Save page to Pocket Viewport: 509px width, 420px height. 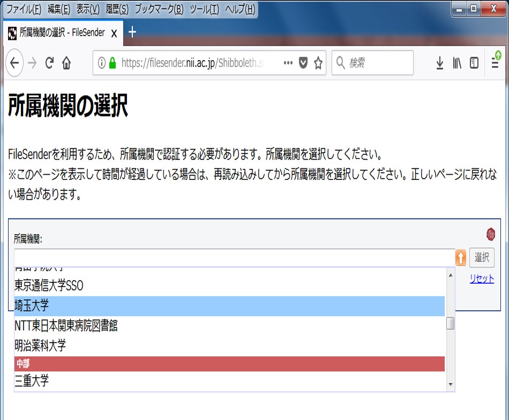pyautogui.click(x=303, y=63)
